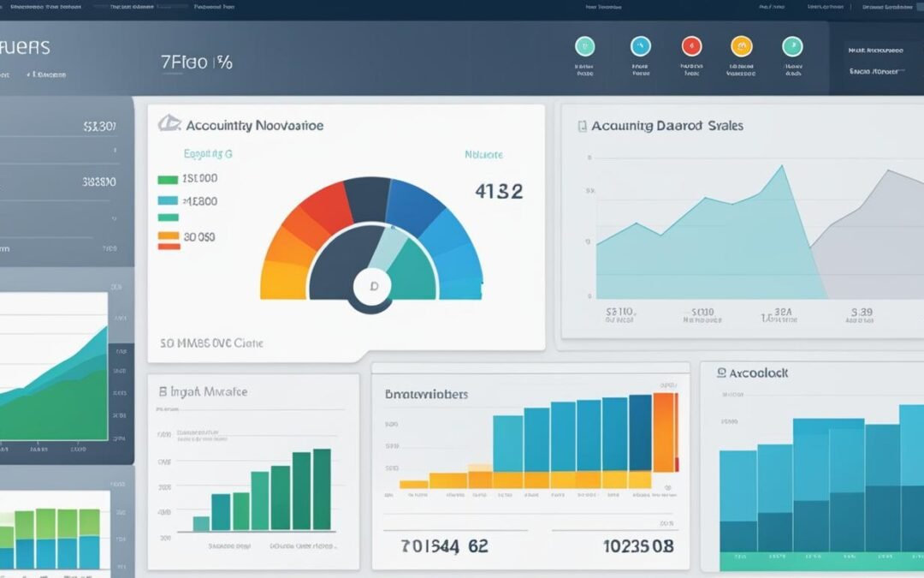This screenshot has width=924, height=578.
Task: Open the Nbluaote tab in gauge panel
Action: click(483, 155)
